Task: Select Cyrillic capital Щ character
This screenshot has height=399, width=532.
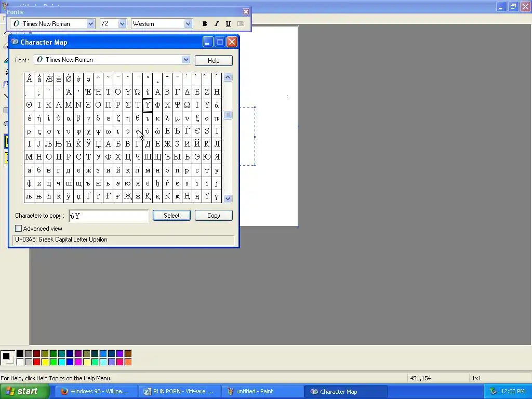Action: point(157,157)
